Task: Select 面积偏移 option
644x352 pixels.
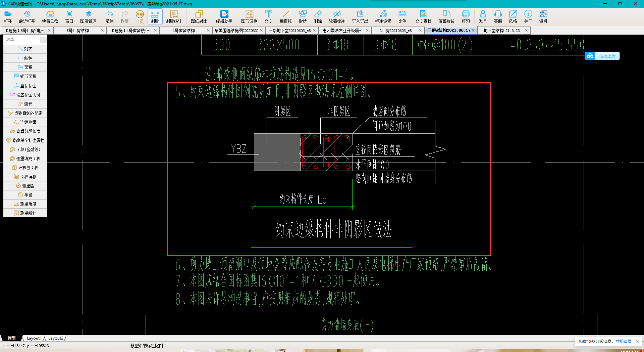Action: pos(25,177)
